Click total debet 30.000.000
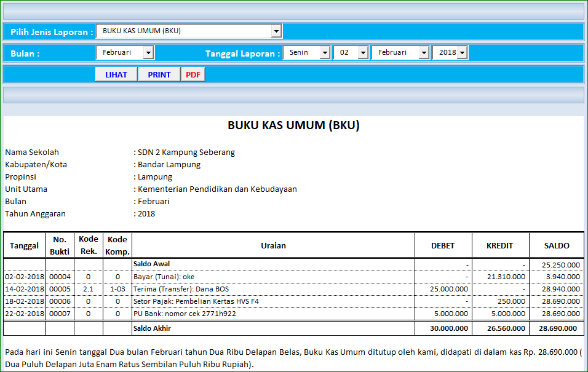This screenshot has height=372, width=588. tap(449, 328)
